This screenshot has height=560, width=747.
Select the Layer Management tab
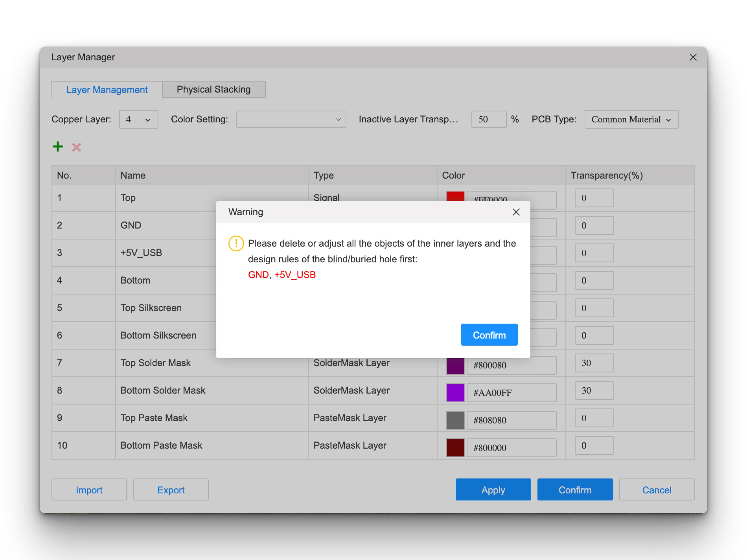coord(107,90)
